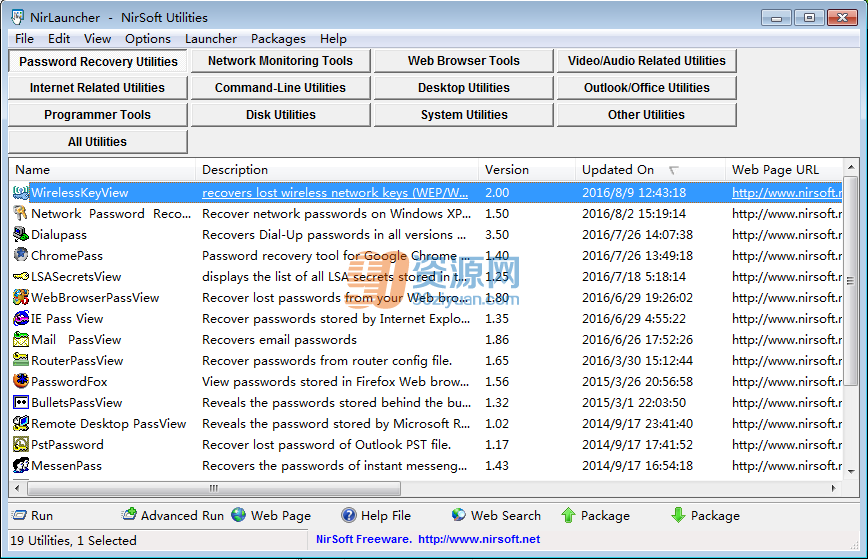The image size is (868, 560).
Task: Click the '19 Utilities, 1 Selected' status text
Action: coord(73,541)
